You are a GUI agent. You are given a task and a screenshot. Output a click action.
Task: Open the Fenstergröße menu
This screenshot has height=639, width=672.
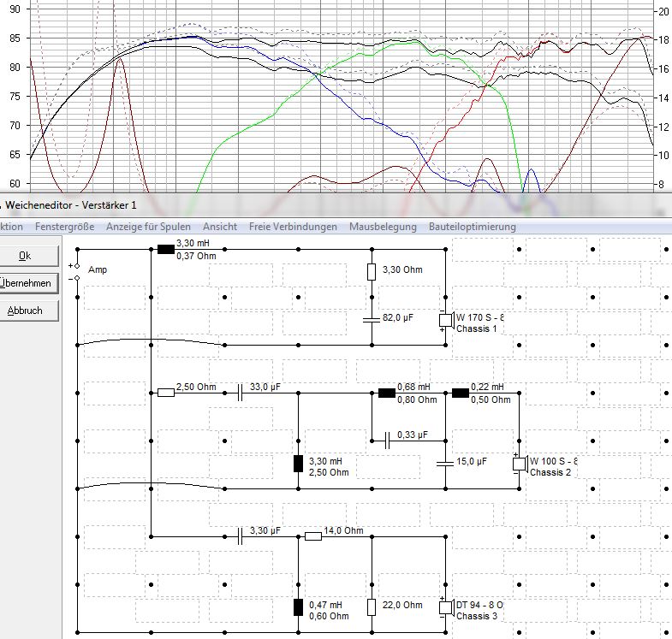[65, 227]
